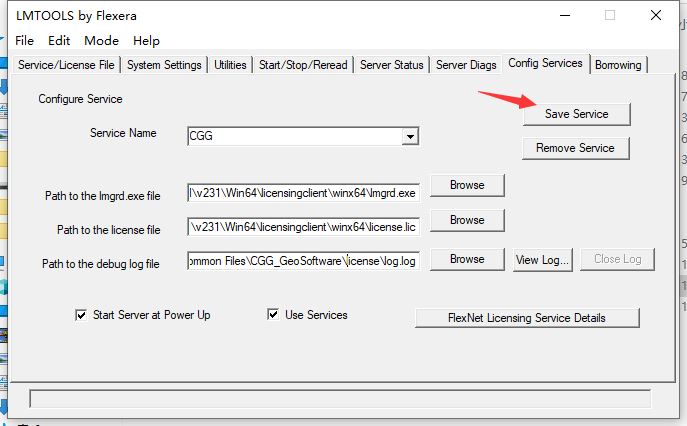Switch to the Borrowing tab
The height and width of the screenshot is (426, 687).
click(x=618, y=65)
